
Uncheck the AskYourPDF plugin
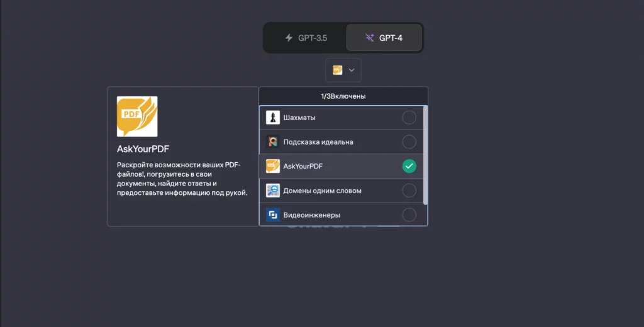[409, 166]
